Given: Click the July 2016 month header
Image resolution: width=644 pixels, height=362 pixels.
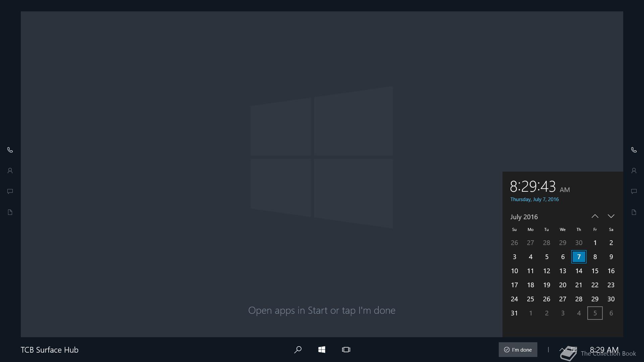Looking at the screenshot, I should pos(524,217).
